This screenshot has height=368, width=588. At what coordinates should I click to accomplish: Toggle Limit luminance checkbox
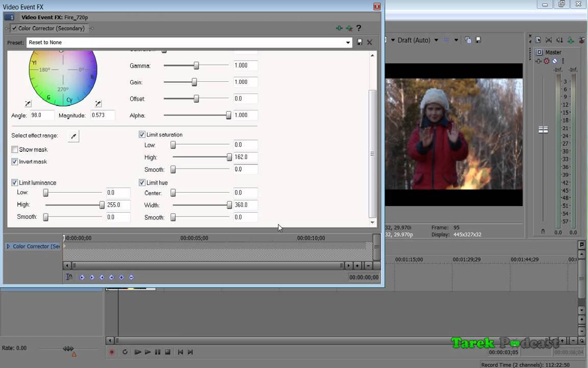coord(15,182)
